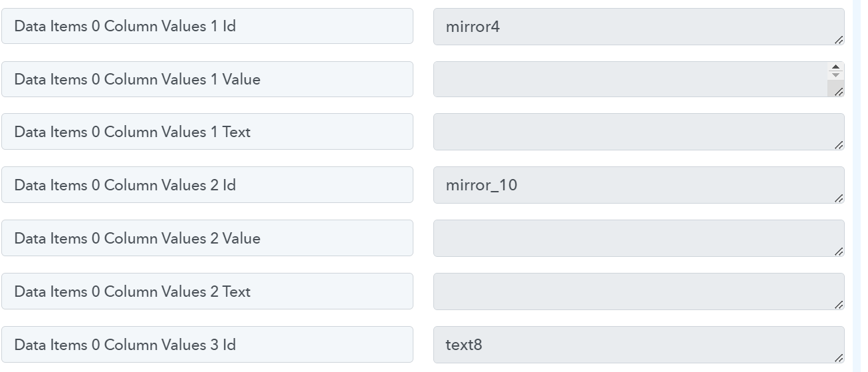Image resolution: width=868 pixels, height=372 pixels.
Task: Select the "Column Values 2 Value" label field
Action: click(x=207, y=238)
